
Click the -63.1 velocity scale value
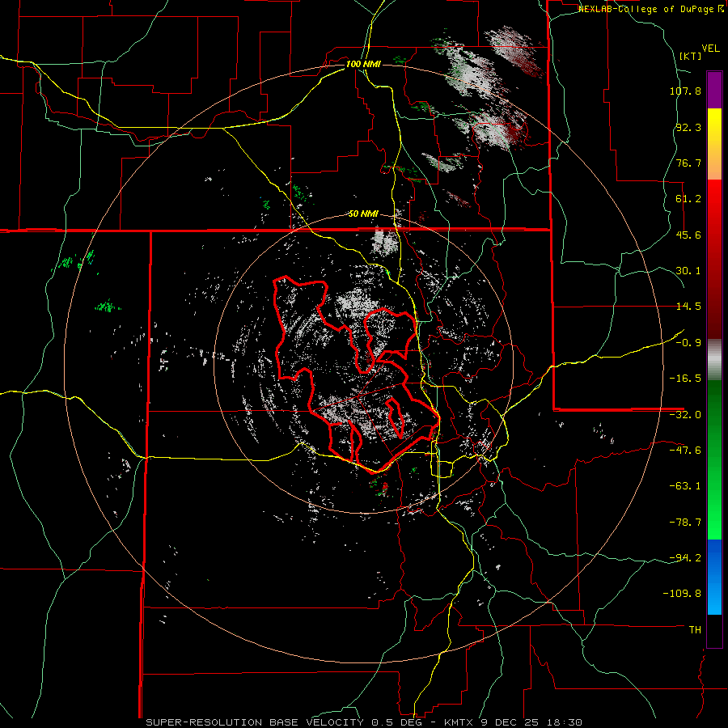click(685, 486)
